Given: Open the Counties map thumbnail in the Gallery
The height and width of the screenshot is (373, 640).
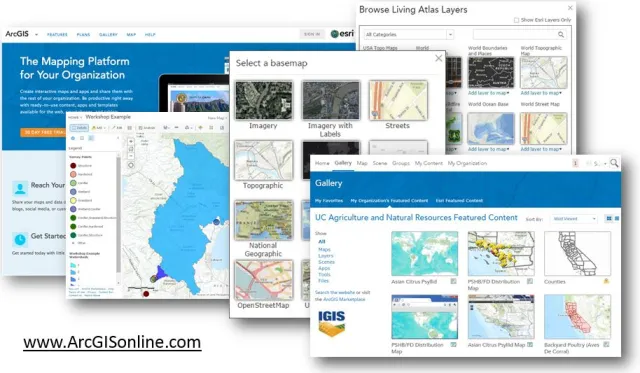Looking at the screenshot, I should tap(577, 253).
